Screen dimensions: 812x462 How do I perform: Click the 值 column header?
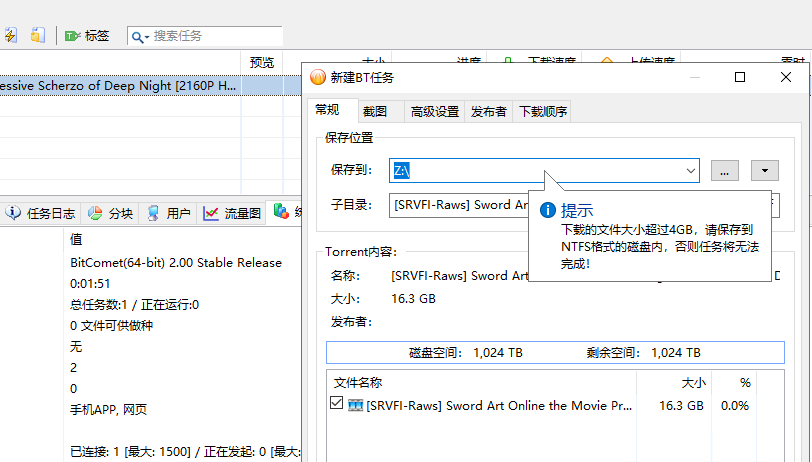76,239
